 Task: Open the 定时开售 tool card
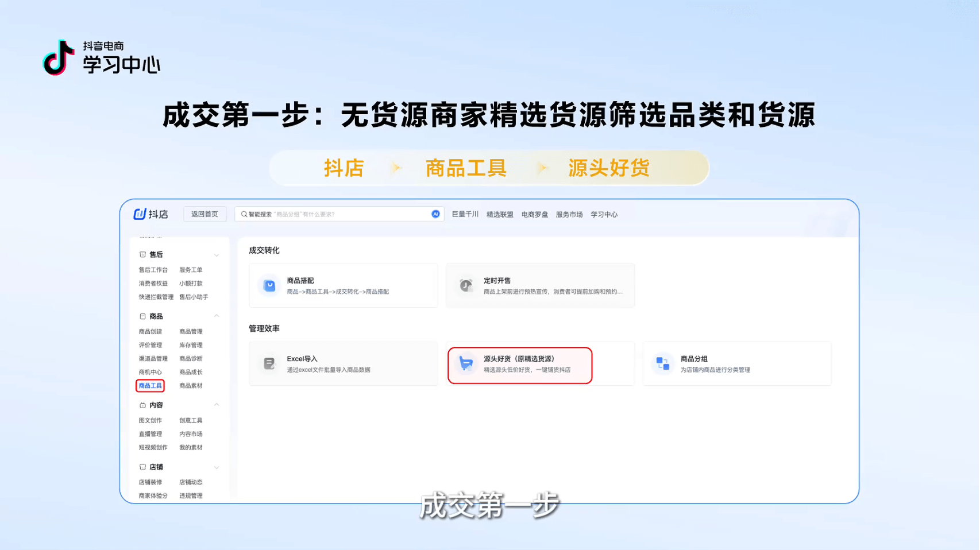tap(540, 285)
